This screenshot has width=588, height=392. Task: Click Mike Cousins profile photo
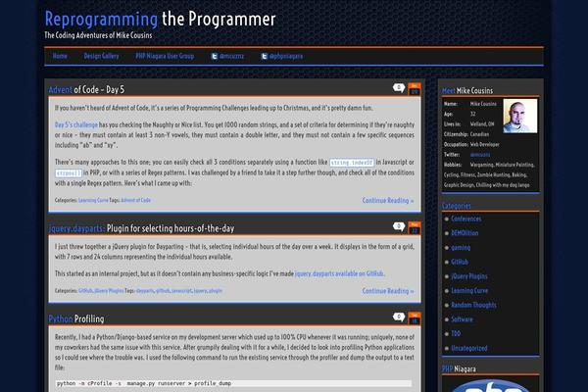[x=520, y=116]
